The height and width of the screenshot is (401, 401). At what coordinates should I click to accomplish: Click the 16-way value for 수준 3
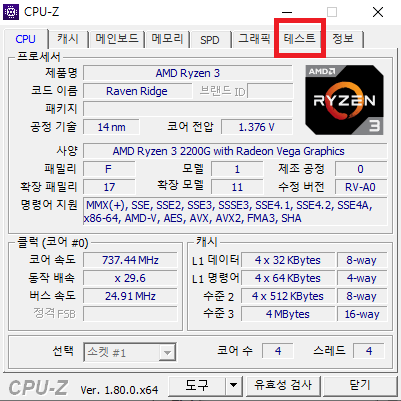(x=362, y=314)
